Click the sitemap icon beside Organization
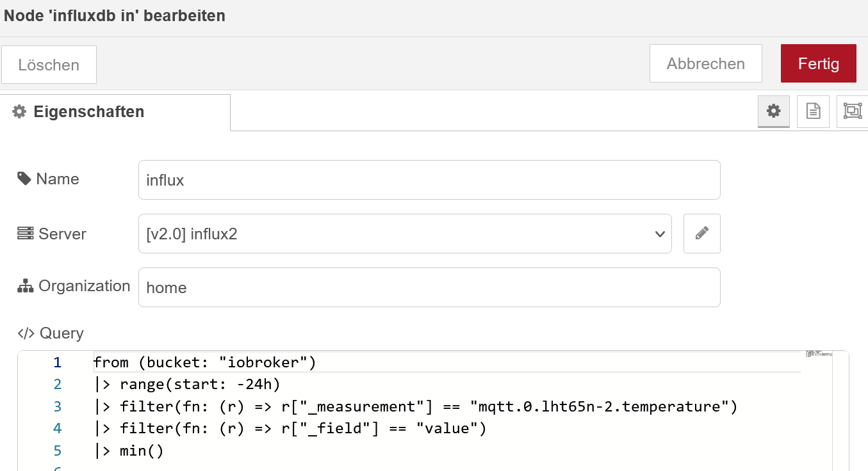 [x=25, y=286]
